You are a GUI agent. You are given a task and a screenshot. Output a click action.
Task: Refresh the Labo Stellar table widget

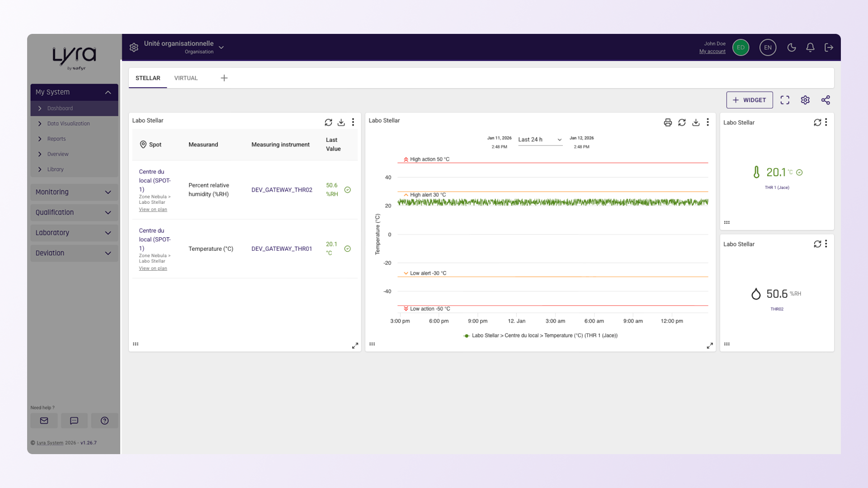(328, 122)
